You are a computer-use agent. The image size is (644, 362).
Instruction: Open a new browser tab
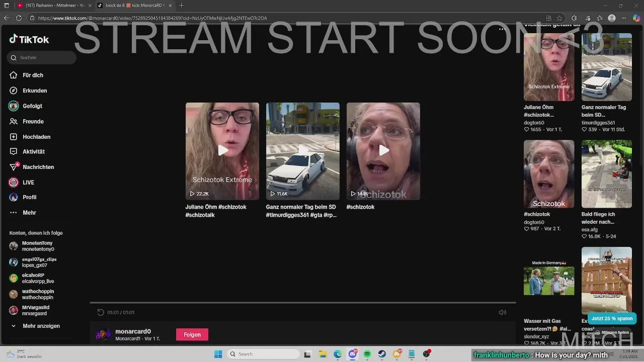[x=181, y=6]
